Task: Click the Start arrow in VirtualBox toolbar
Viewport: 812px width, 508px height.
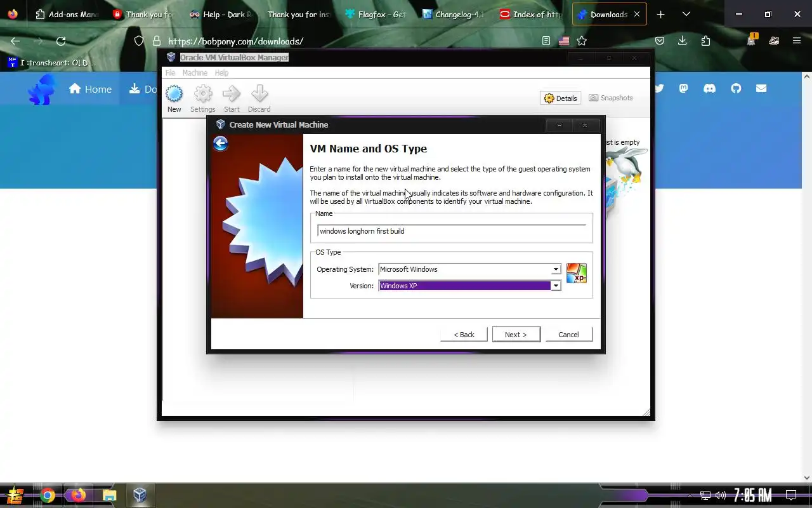Action: [x=232, y=99]
